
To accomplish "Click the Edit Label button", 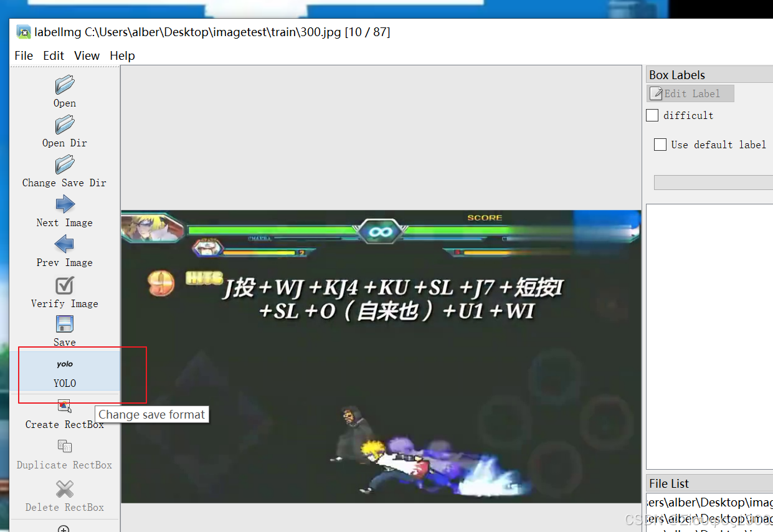I will tap(691, 93).
